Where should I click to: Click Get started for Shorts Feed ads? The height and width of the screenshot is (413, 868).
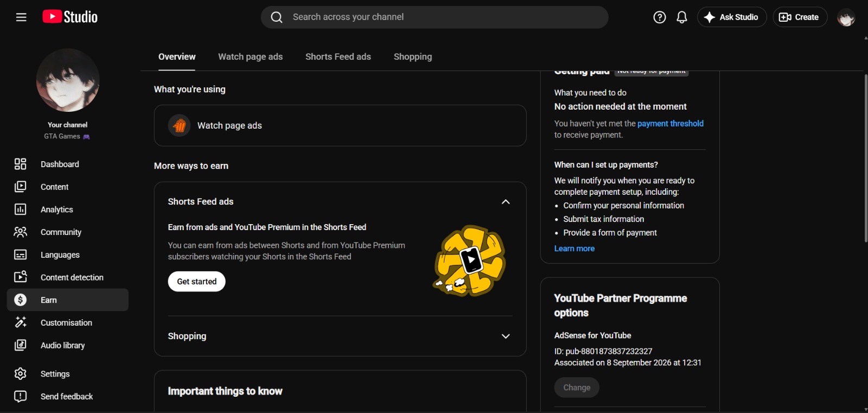(197, 282)
